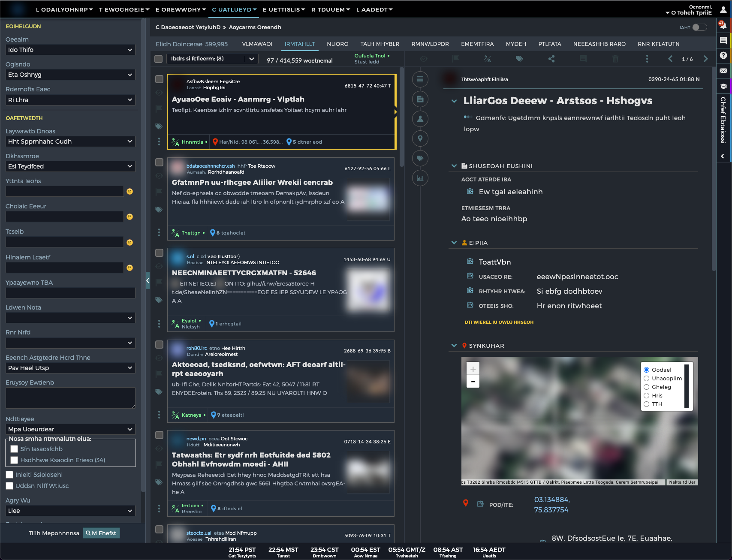
Task: Open R TDUUEM top menu
Action: [x=331, y=9]
